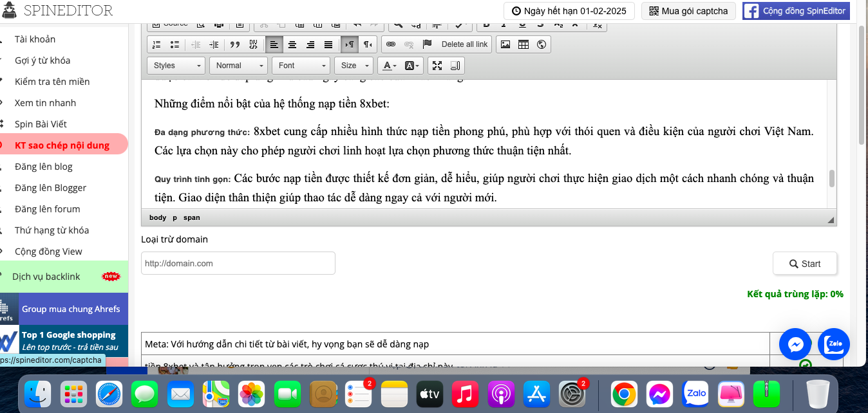Viewport: 868px width, 413px height.
Task: Open Zalo app from the Dock
Action: [696, 393]
